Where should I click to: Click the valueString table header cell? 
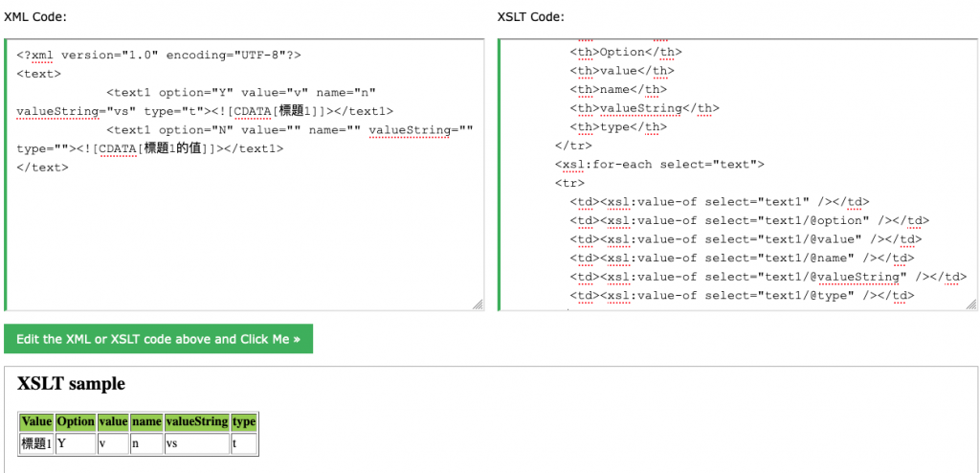tap(197, 421)
